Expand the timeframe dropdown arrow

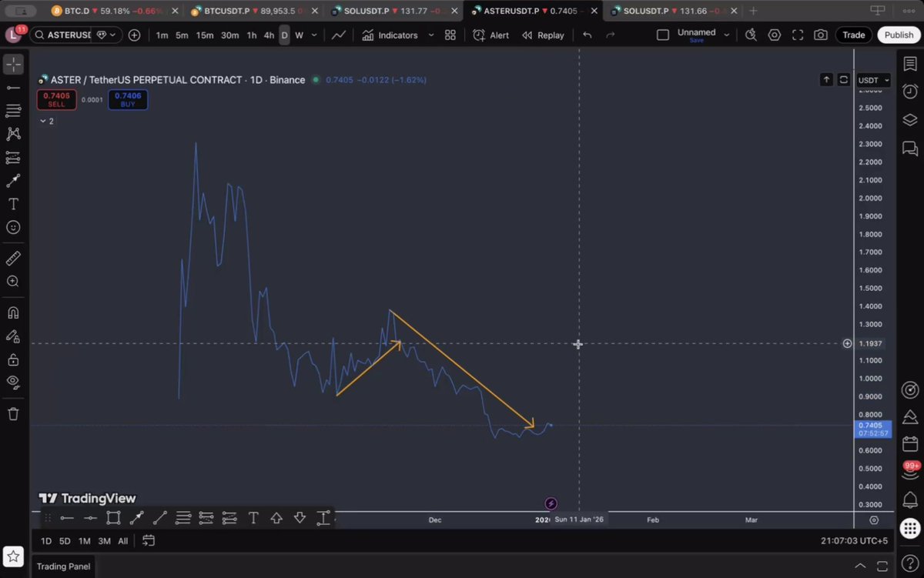tap(314, 35)
